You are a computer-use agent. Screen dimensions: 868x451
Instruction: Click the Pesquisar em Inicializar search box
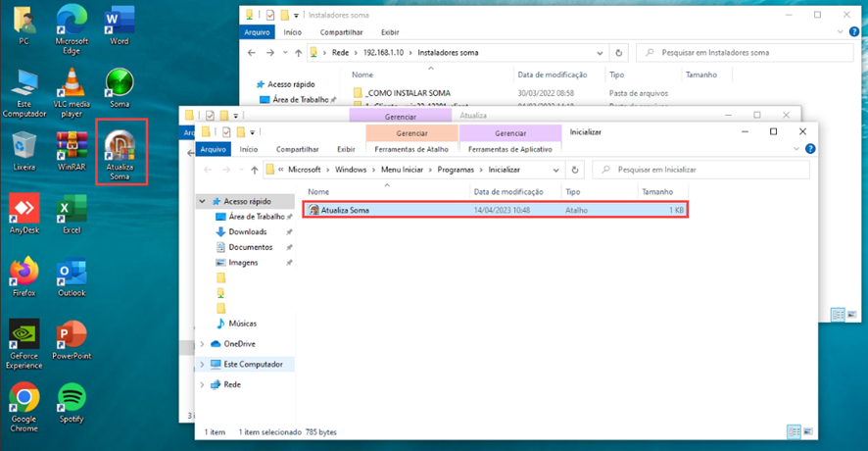(700, 170)
